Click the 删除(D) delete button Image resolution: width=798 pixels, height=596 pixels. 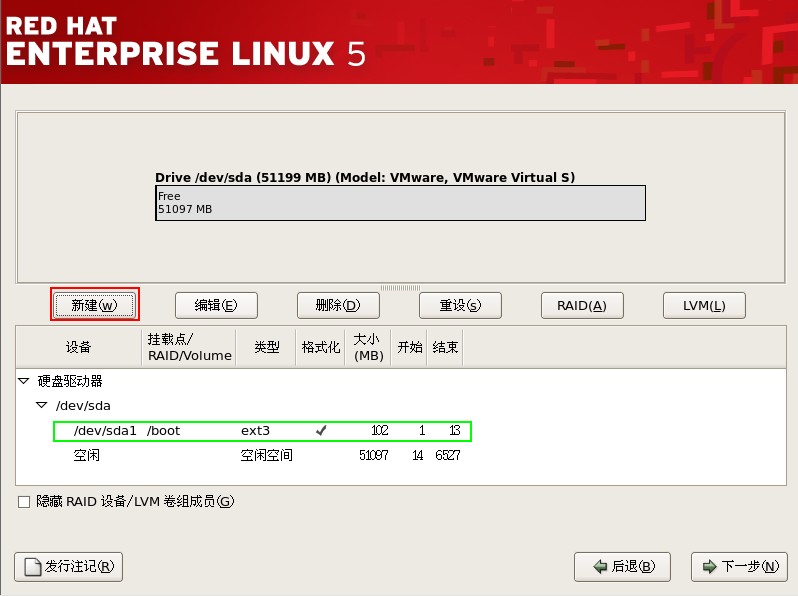338,305
